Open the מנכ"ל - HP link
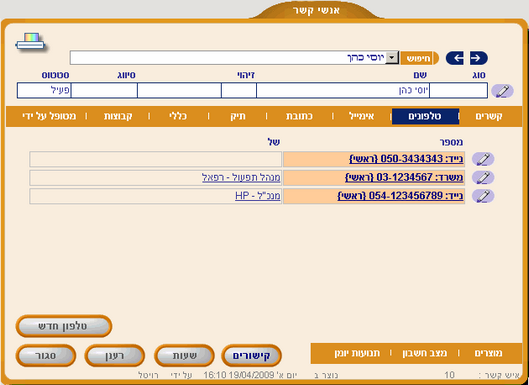Screen dimensions: 529x385 tap(258, 196)
